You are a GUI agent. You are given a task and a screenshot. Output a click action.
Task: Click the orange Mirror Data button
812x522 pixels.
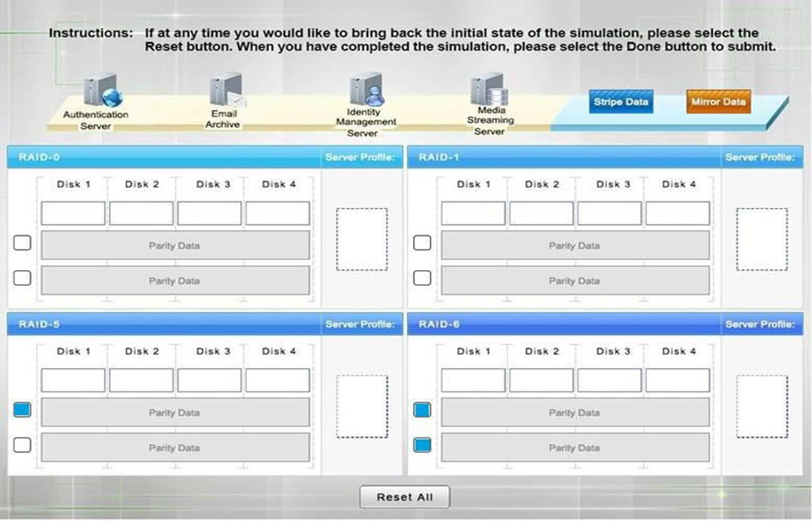point(718,102)
